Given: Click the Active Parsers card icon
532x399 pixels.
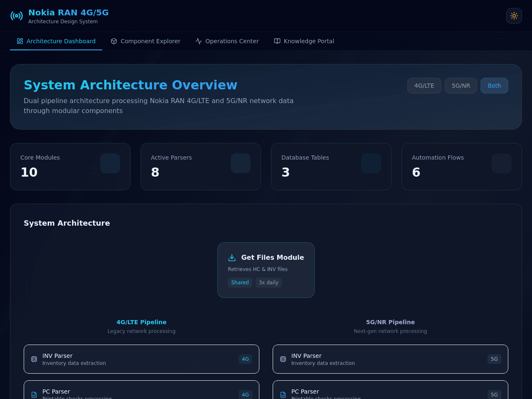Looking at the screenshot, I should 241,163.
